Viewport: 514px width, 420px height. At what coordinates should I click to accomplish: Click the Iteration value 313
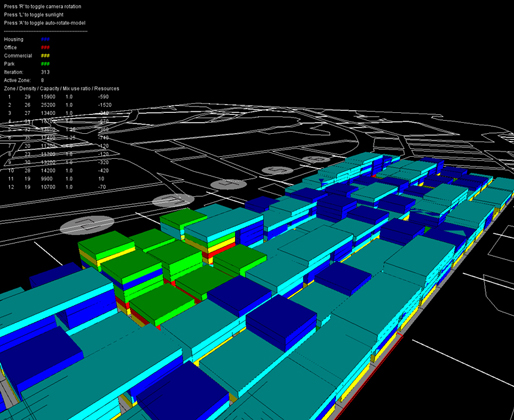[45, 72]
